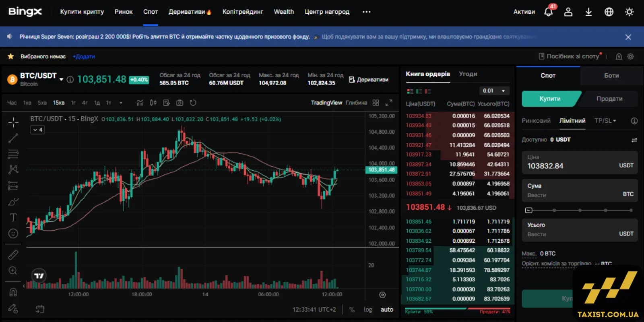
Task: Open the chart layout grid icon
Action: [376, 103]
